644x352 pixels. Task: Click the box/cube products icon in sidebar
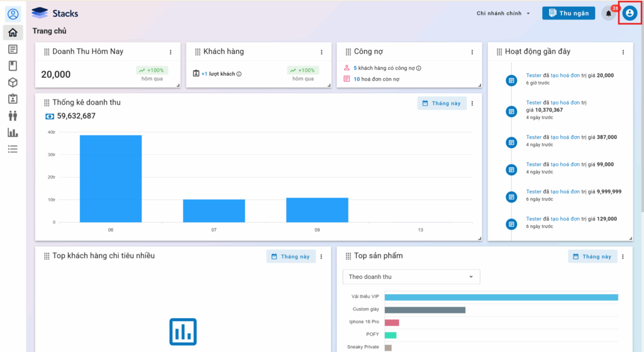pos(13,82)
